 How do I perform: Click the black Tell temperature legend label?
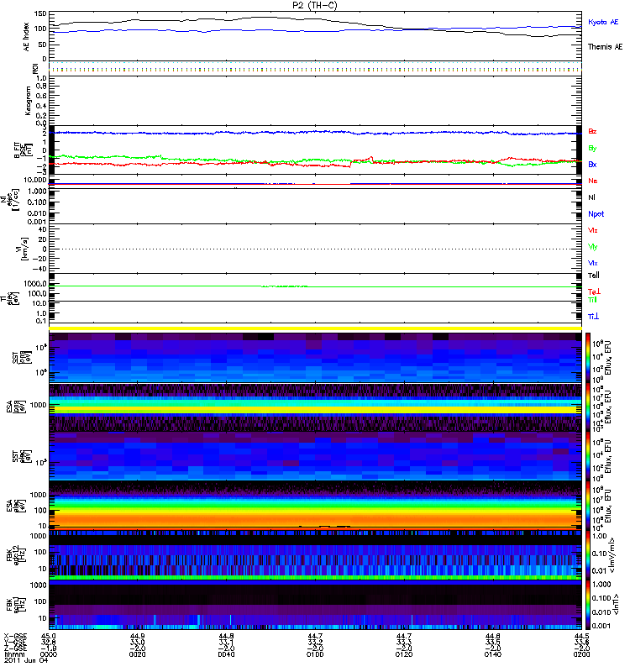593,275
